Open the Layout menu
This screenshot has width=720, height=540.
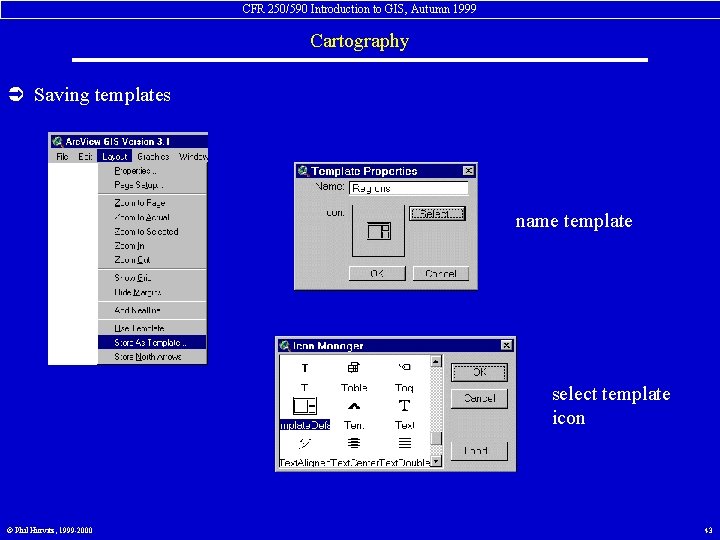pos(115,157)
